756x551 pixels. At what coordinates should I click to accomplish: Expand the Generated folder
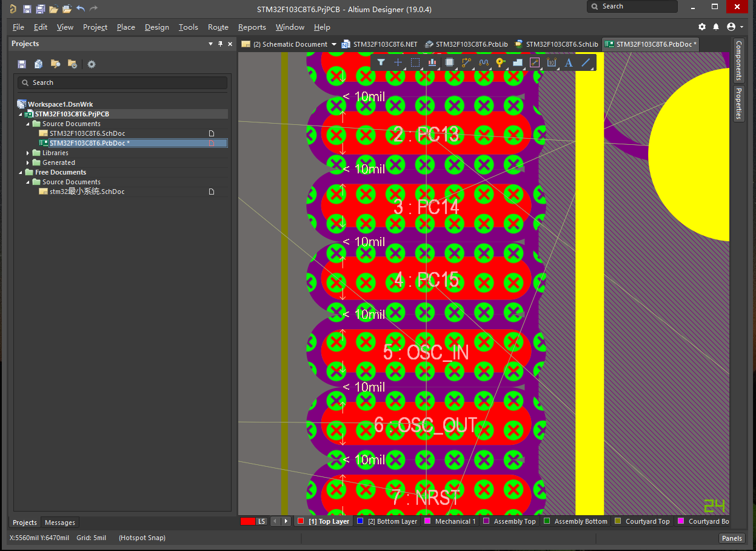coord(28,162)
